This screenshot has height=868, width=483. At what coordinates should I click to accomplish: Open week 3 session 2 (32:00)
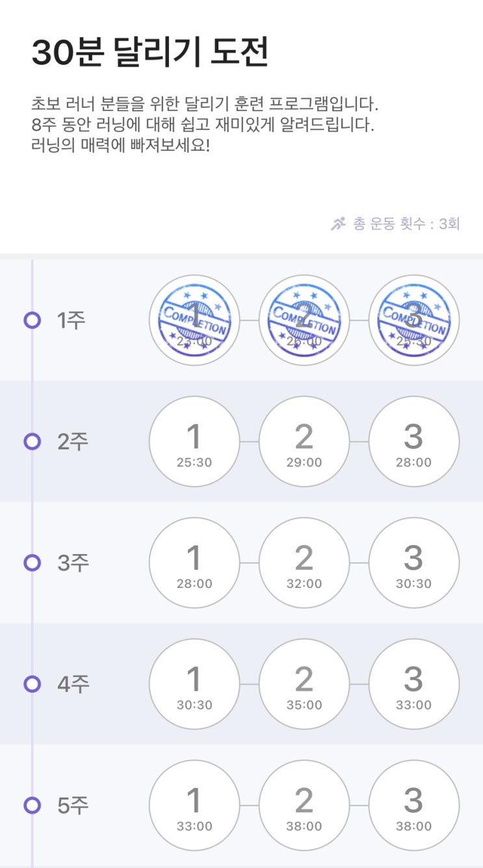tap(304, 563)
